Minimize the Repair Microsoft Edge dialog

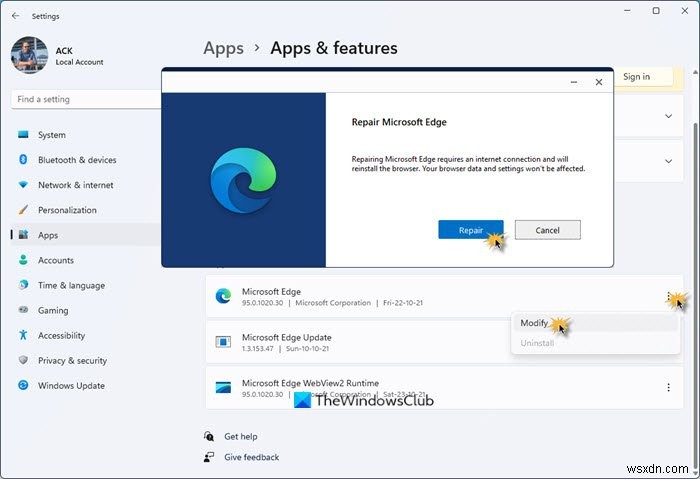tap(574, 82)
